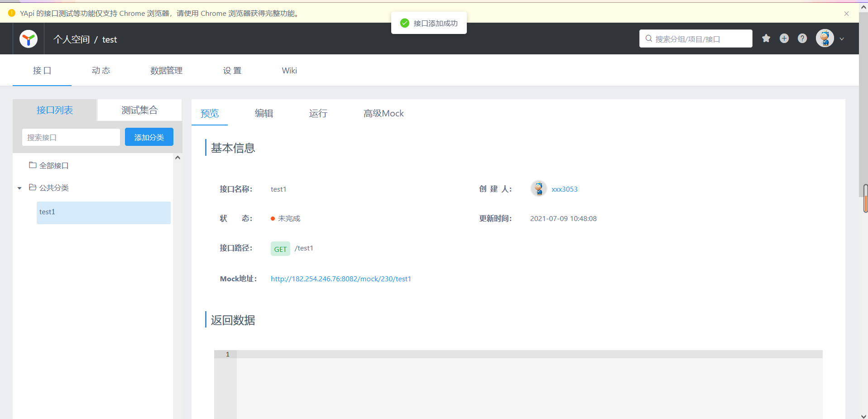
Task: Open the 高级Mock tab
Action: coord(383,113)
